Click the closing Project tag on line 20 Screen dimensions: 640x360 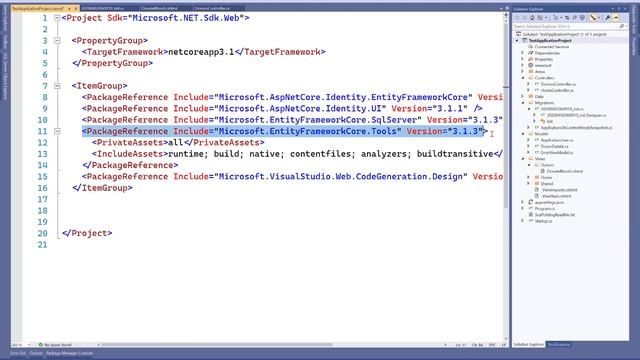(87, 233)
